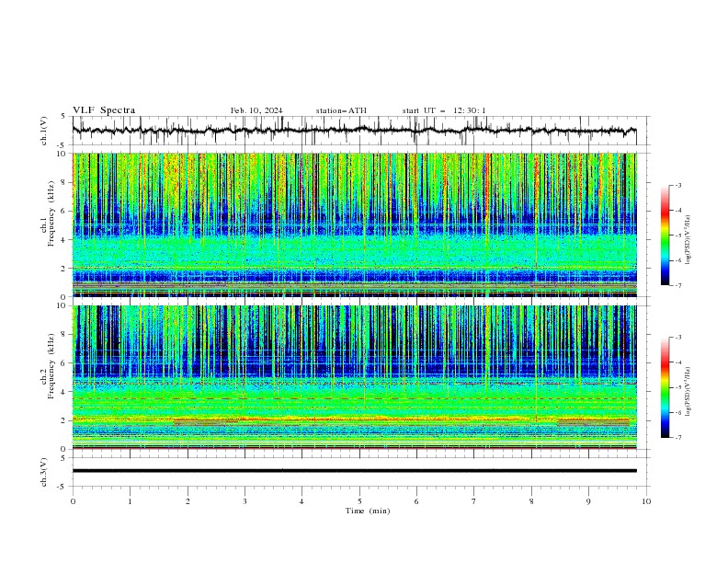728x563 pixels.
Task: Click the "station=ATH" label
Action: (341, 110)
